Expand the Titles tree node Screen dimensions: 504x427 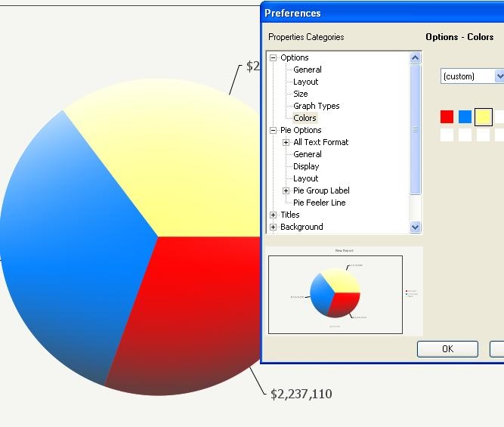pos(274,215)
